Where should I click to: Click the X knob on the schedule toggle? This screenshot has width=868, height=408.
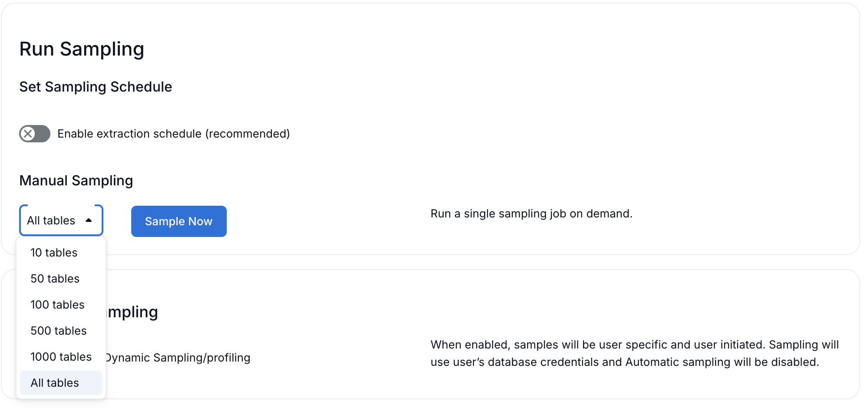(x=28, y=134)
